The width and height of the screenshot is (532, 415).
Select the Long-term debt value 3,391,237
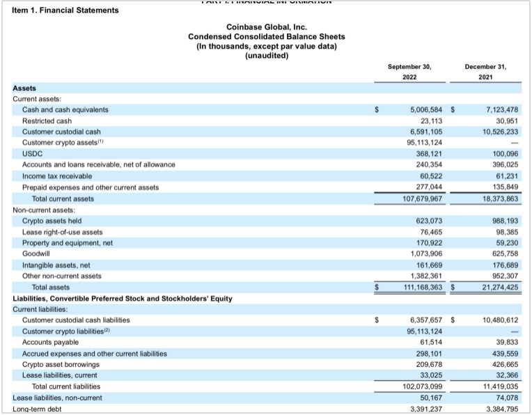[421, 409]
